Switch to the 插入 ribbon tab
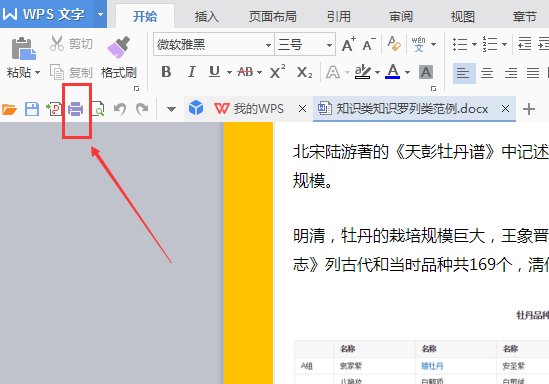 click(x=207, y=16)
